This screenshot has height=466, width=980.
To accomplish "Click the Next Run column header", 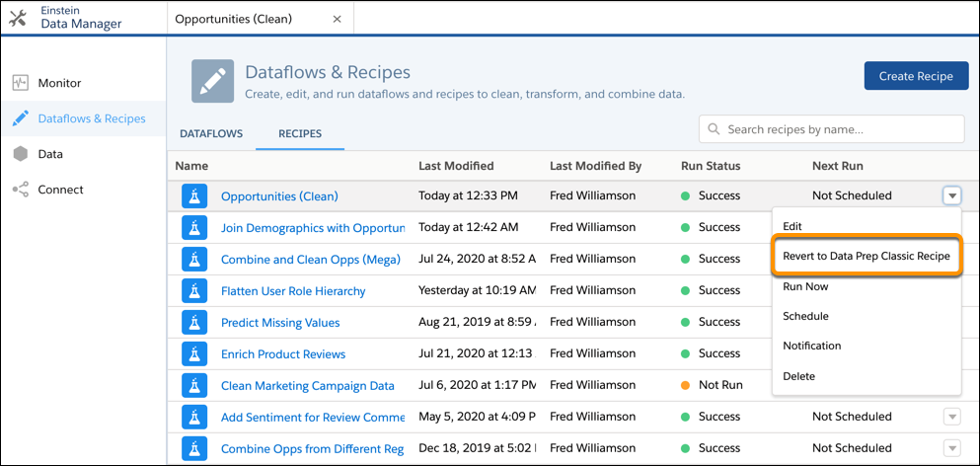I will click(x=838, y=166).
